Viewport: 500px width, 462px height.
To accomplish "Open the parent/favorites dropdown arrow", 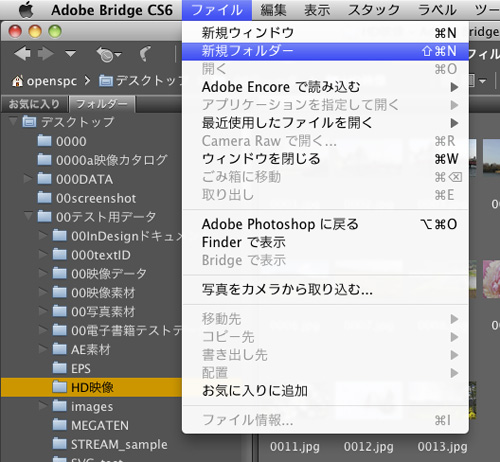I will [x=70, y=53].
